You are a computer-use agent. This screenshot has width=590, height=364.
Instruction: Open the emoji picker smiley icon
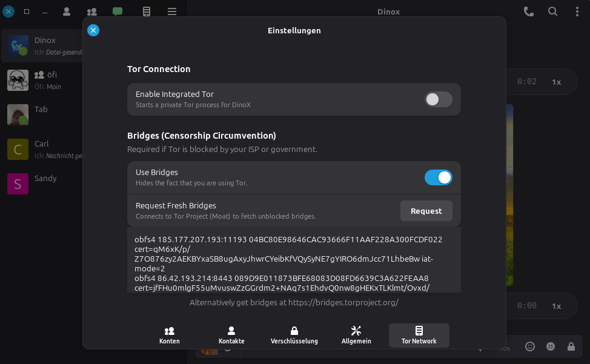pos(530,346)
